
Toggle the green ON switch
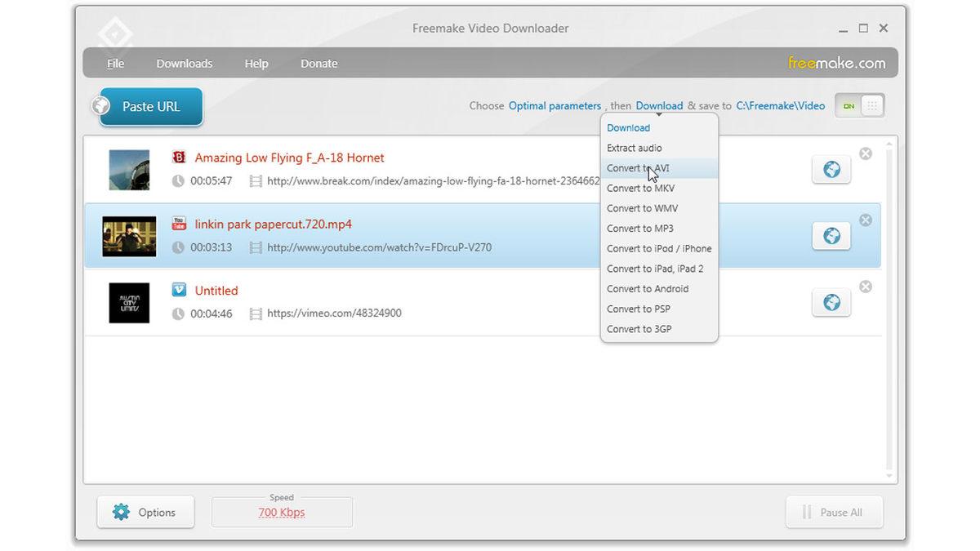tap(849, 105)
